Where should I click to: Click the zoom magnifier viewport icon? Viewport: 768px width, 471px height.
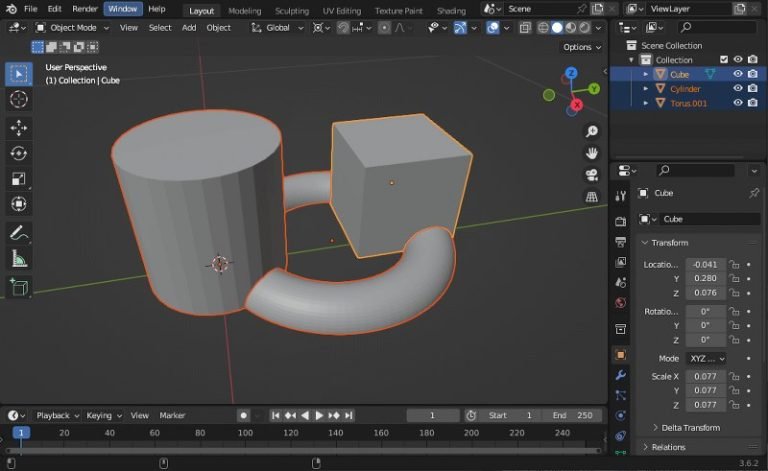click(592, 132)
